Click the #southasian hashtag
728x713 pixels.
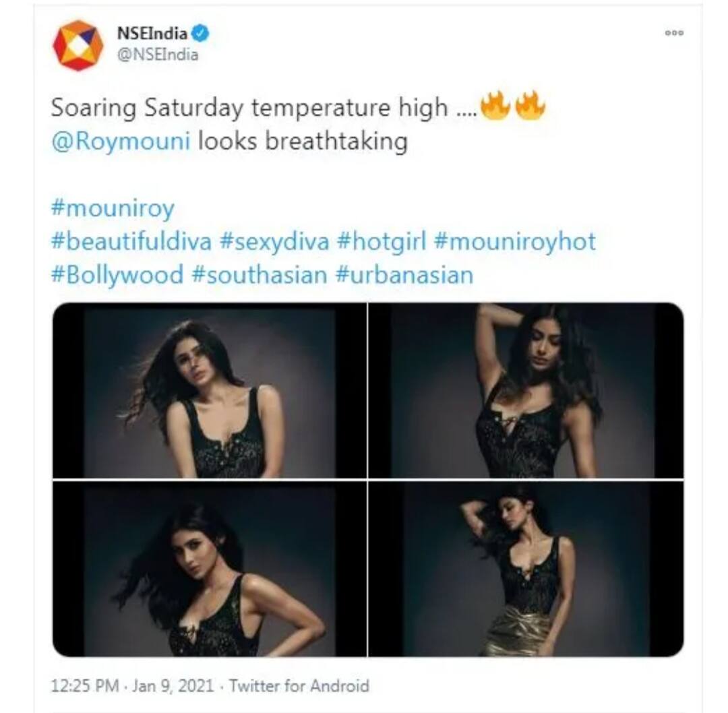tap(260, 275)
